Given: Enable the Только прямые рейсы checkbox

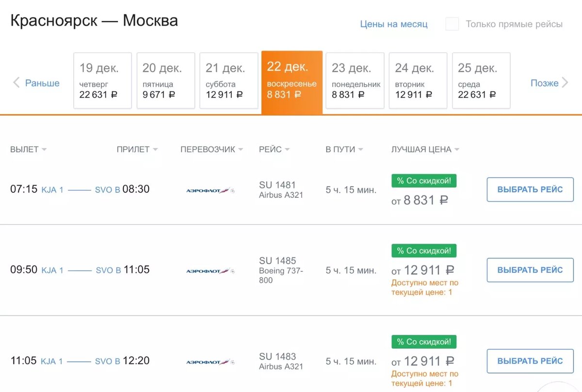Looking at the screenshot, I should point(452,23).
